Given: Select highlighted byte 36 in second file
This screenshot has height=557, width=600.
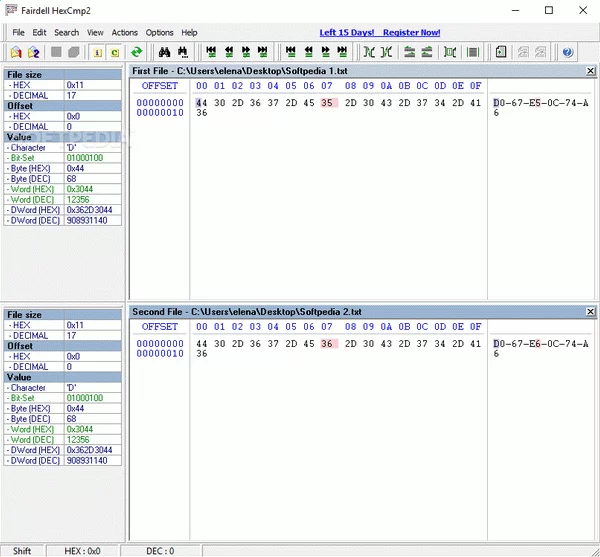Looking at the screenshot, I should tap(329, 344).
